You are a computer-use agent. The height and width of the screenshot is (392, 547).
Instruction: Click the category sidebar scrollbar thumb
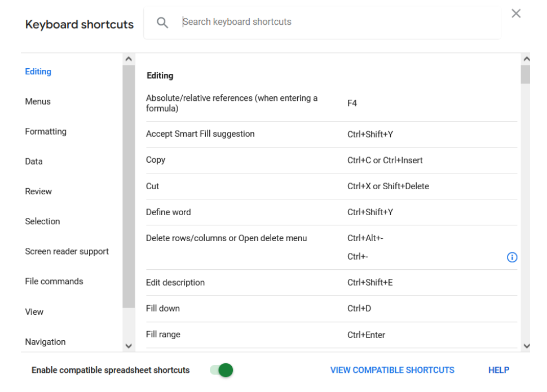point(129,186)
